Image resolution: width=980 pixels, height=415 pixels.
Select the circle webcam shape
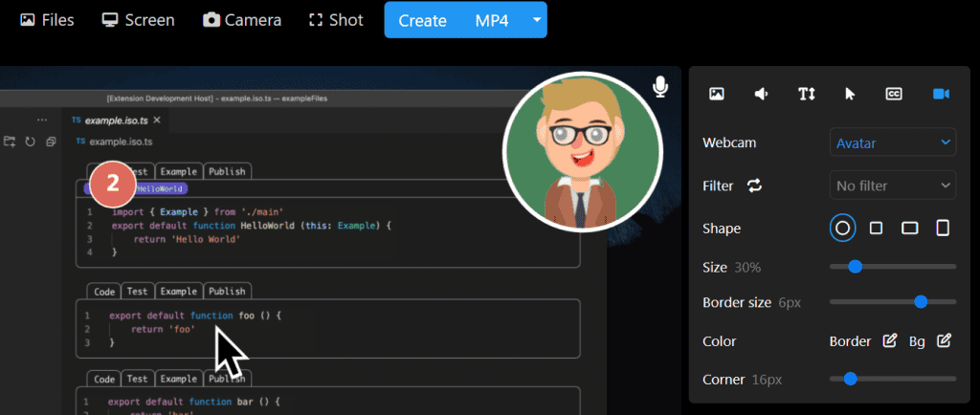[842, 229]
